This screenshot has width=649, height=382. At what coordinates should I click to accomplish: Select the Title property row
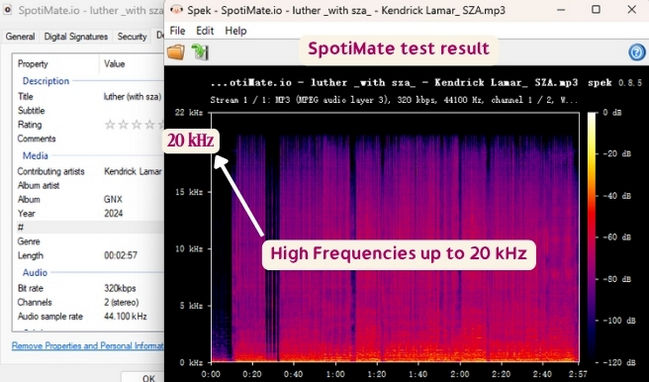[x=89, y=96]
